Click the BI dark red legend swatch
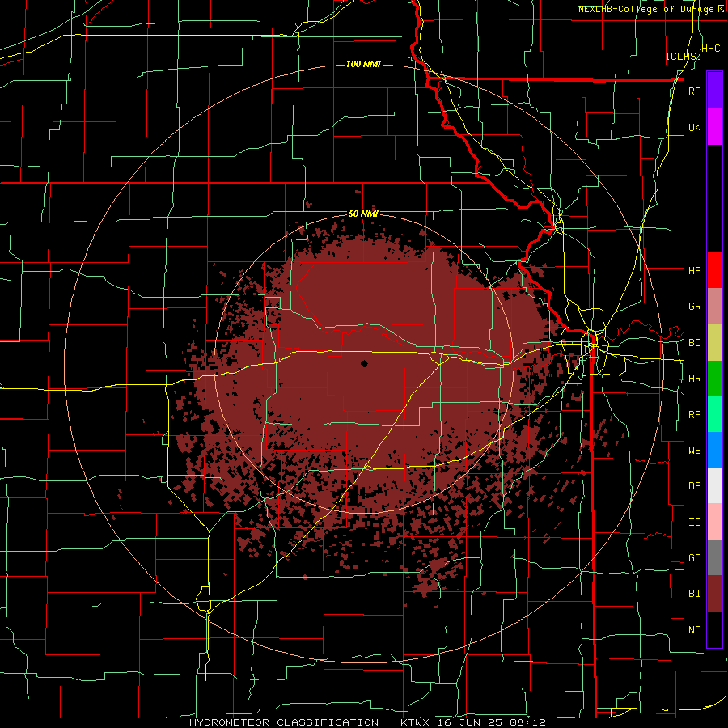 (x=714, y=594)
